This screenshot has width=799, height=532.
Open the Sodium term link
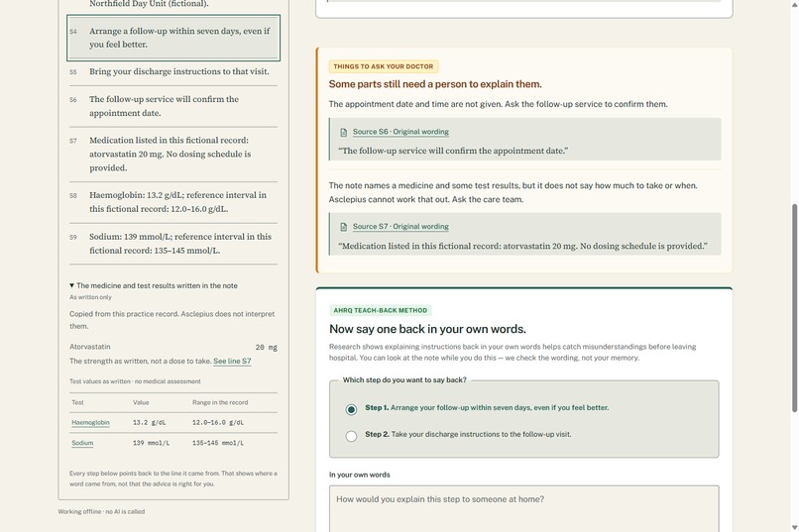click(x=82, y=443)
